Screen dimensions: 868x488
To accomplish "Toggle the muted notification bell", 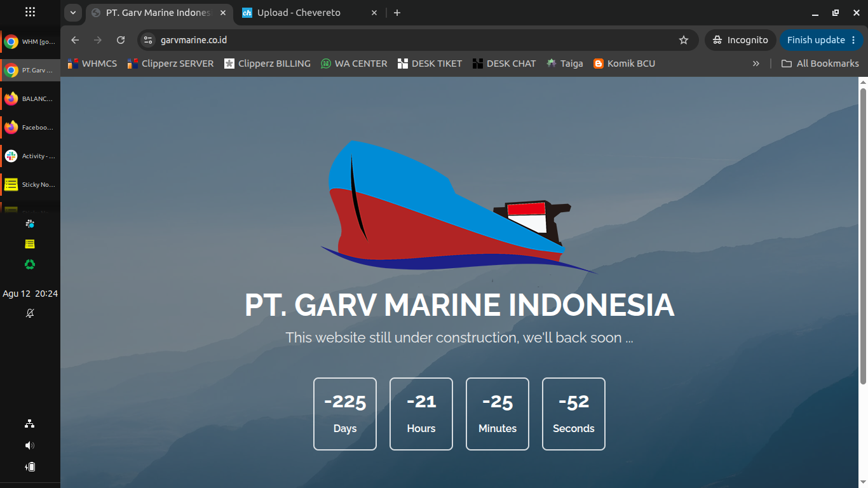I will click(x=30, y=313).
